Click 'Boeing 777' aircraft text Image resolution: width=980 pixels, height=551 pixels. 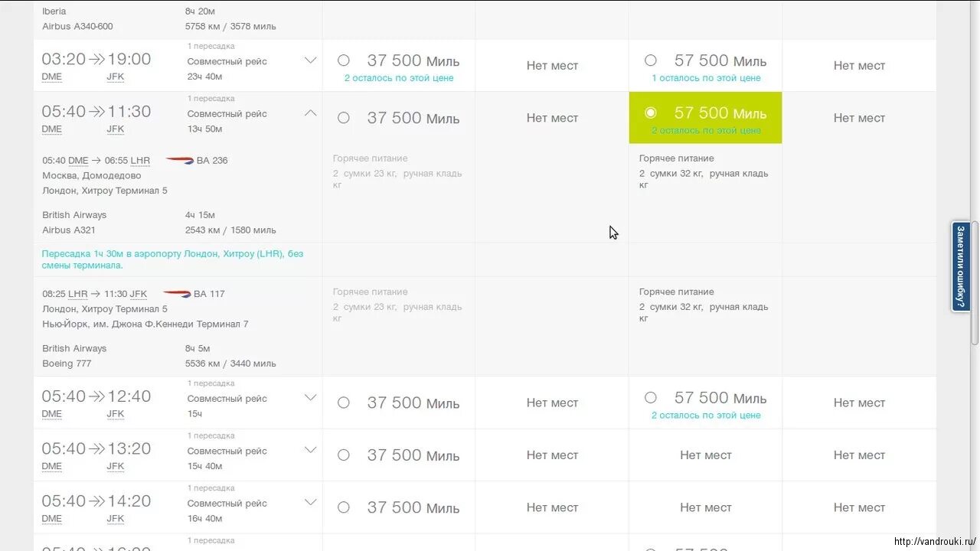[x=67, y=364]
